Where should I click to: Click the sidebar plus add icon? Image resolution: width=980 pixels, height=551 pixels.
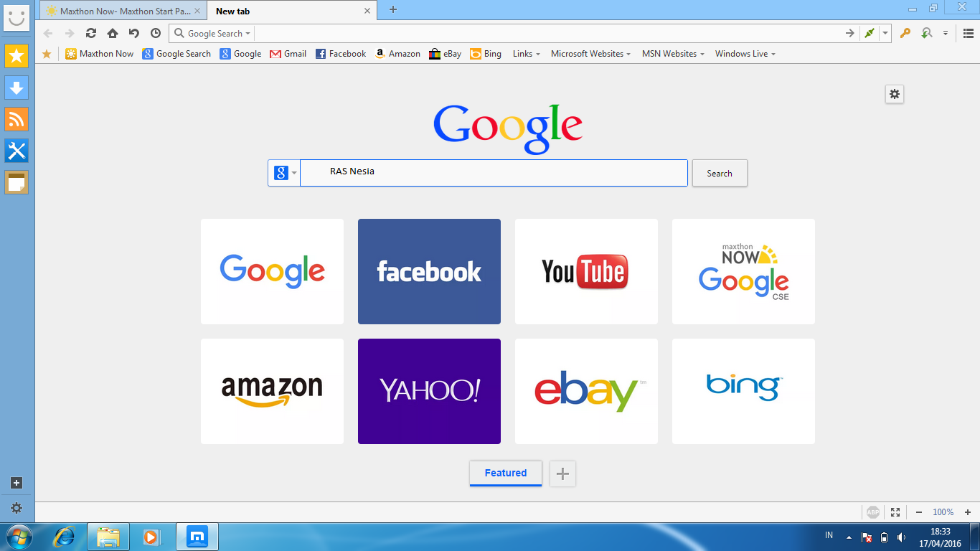pyautogui.click(x=17, y=483)
